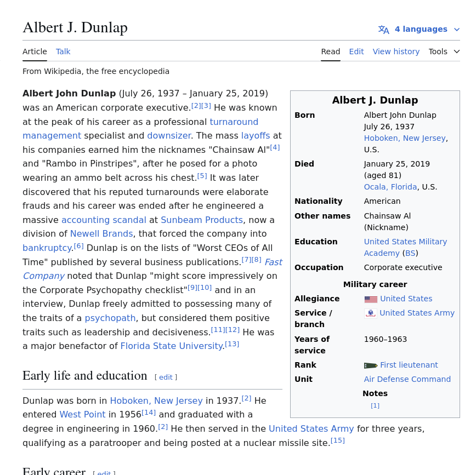This screenshot has width=476, height=475.
Task: Click From Wikipedia, the free encyclopedia text
Action: click(96, 71)
